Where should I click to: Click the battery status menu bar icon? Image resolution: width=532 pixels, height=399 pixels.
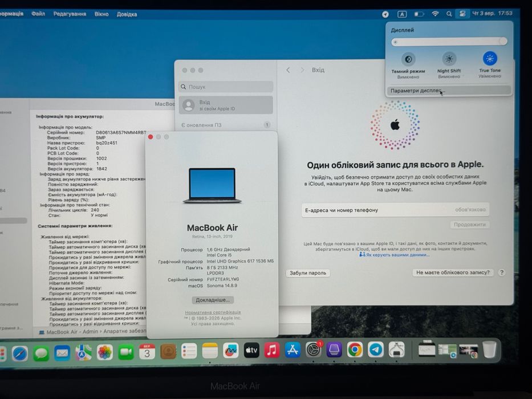pos(419,14)
